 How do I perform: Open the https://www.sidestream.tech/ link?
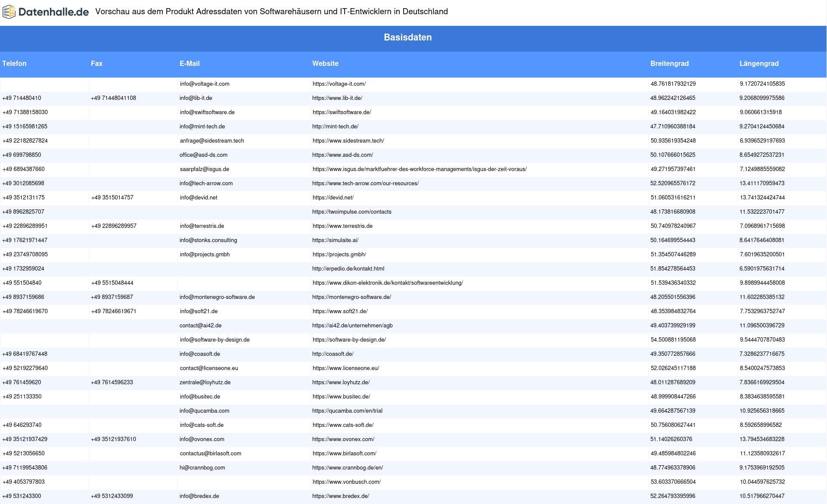point(348,141)
